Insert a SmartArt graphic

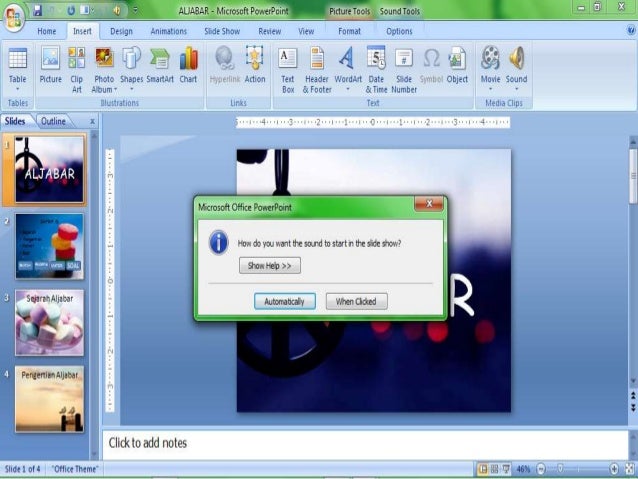pos(160,65)
